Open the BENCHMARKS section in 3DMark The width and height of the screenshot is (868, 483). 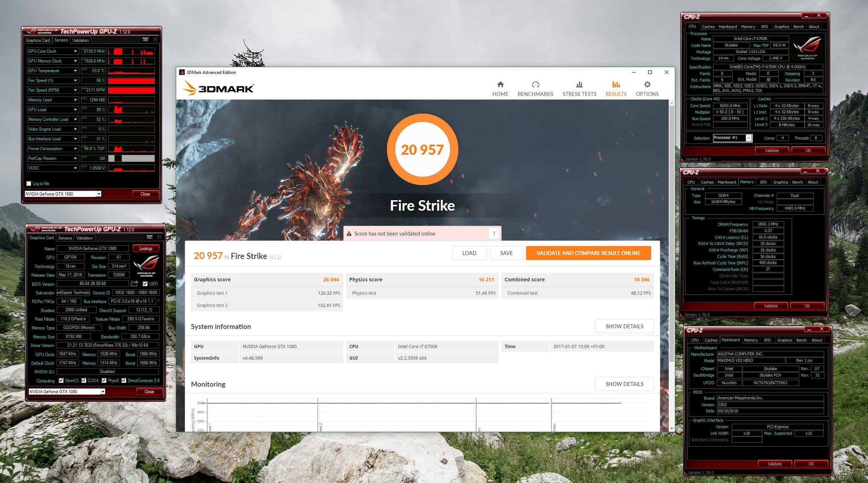pos(535,89)
